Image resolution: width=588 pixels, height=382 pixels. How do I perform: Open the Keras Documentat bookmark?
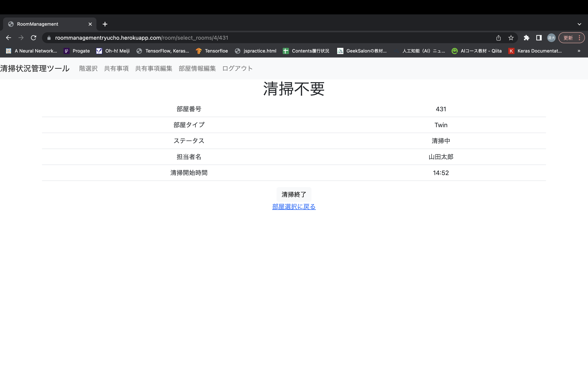tap(535, 51)
